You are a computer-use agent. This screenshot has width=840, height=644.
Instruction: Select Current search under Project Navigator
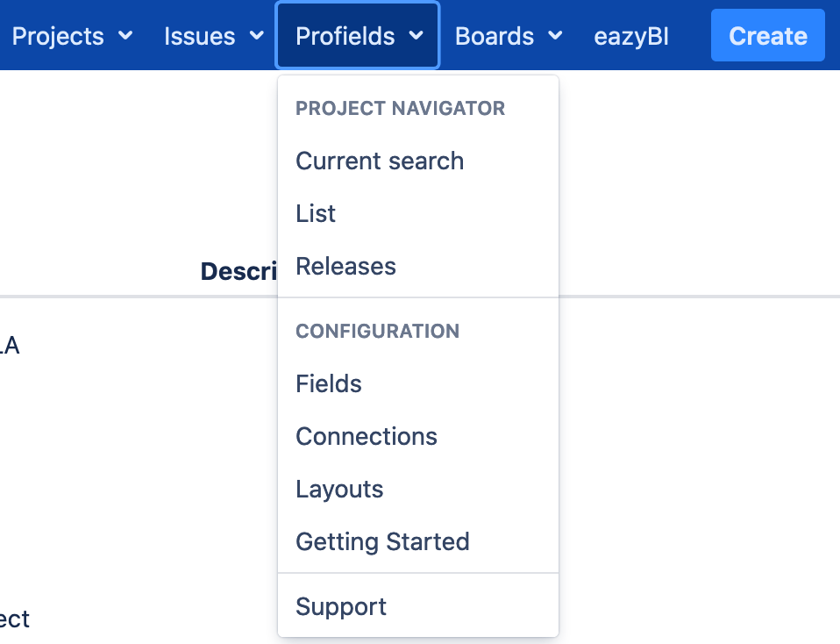[x=380, y=161]
